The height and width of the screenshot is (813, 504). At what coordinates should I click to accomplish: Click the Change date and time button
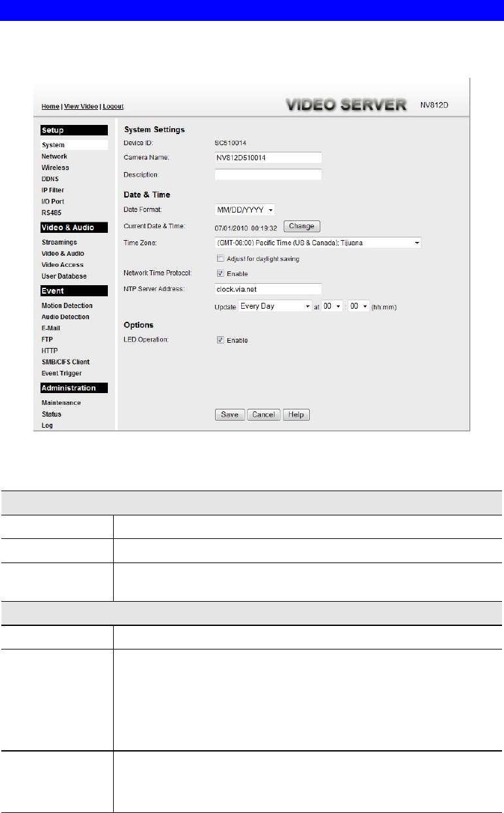301,226
